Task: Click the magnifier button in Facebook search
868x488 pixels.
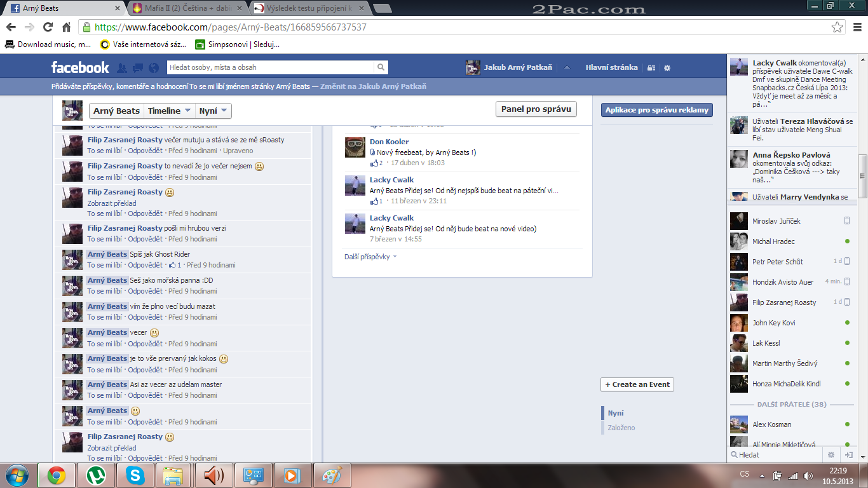Action: click(381, 67)
